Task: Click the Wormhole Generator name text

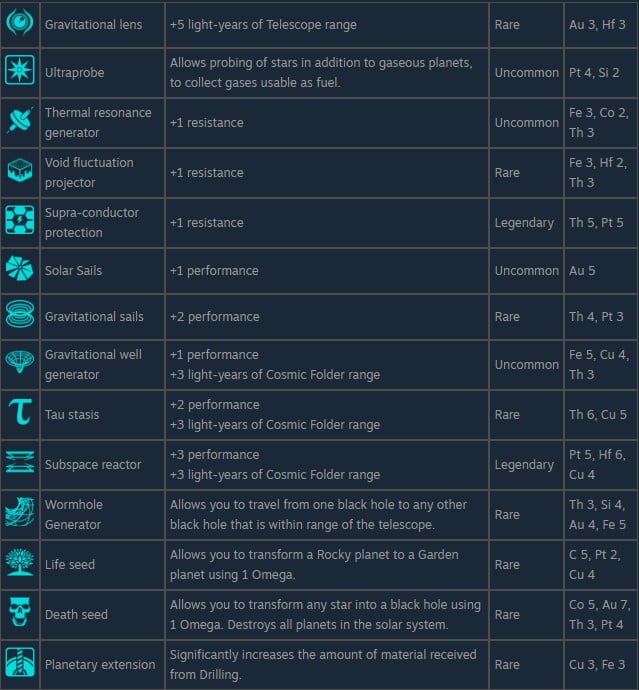Action: coord(74,514)
